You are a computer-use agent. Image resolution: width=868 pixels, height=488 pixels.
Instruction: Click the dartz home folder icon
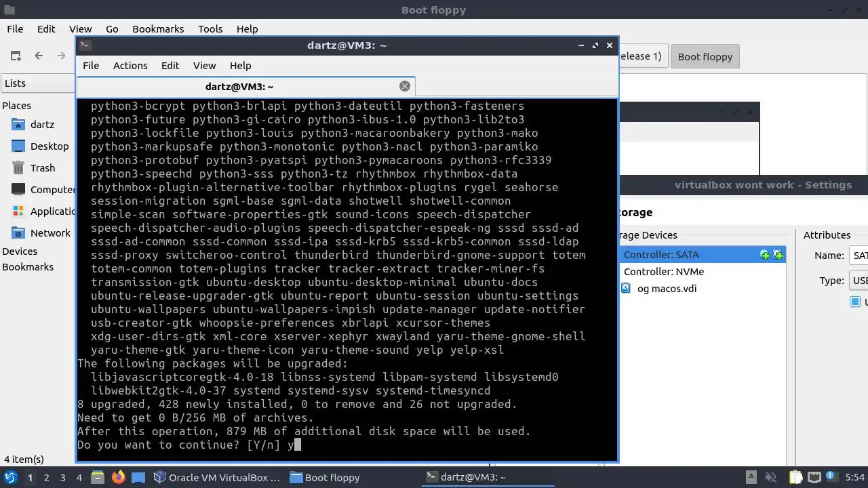[x=18, y=125]
